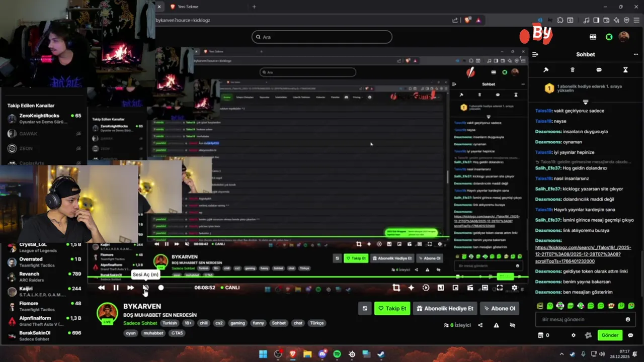Enter fullscreen with the player fullscreen icon

500,288
